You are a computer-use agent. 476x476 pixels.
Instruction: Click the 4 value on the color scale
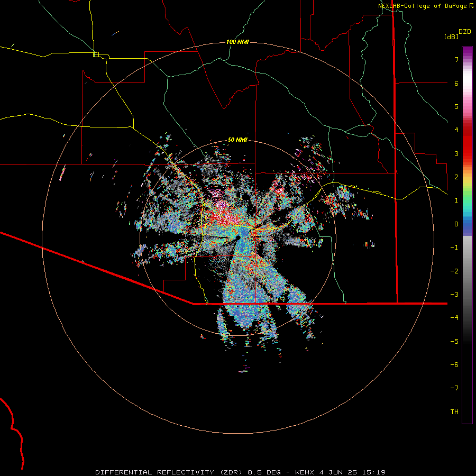456,130
